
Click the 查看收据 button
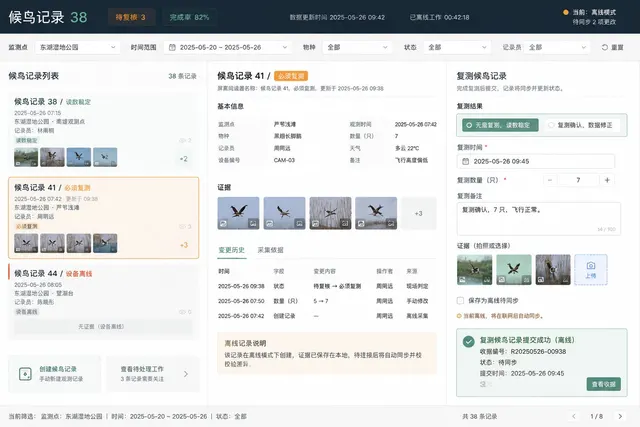(604, 384)
